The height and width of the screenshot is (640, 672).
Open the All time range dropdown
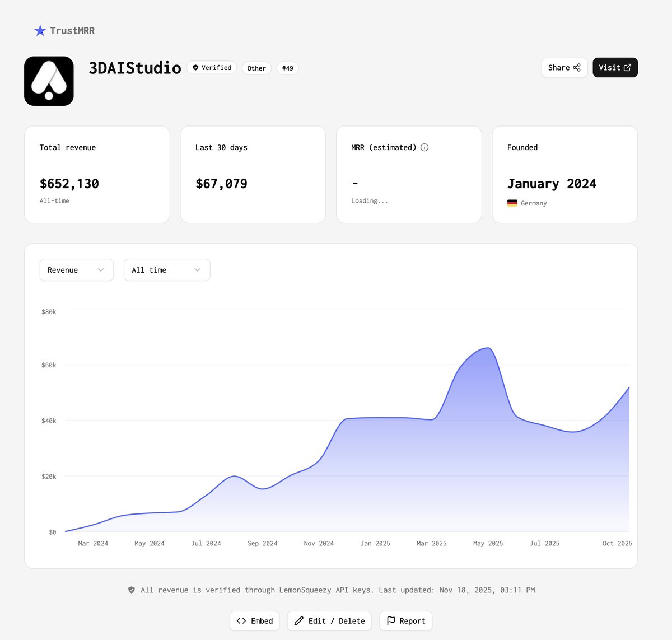167,270
